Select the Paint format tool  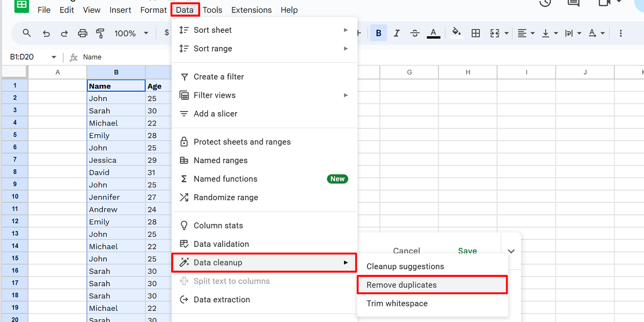(x=100, y=33)
